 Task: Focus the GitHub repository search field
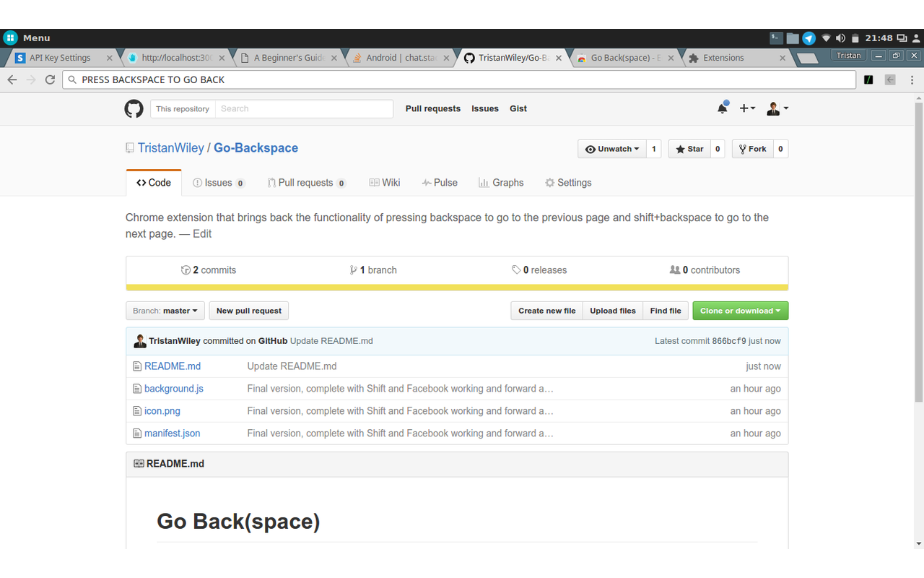(304, 108)
